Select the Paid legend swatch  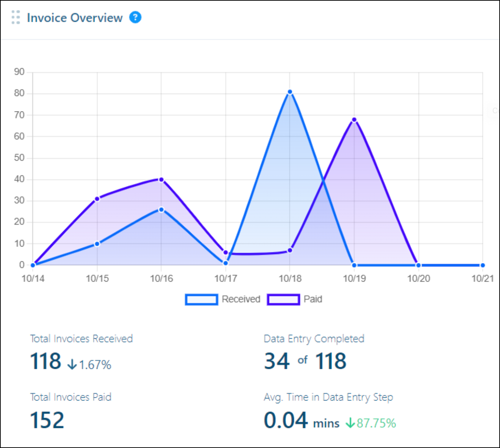(283, 299)
